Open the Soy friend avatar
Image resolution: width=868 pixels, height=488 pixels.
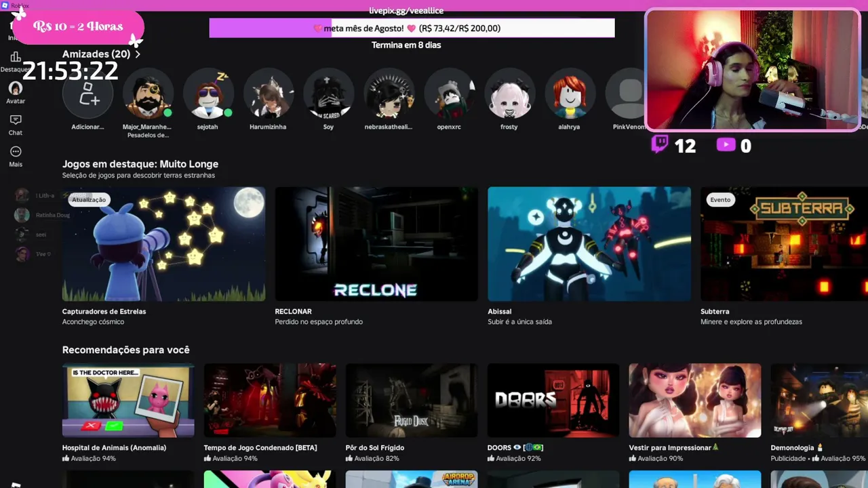(x=328, y=94)
